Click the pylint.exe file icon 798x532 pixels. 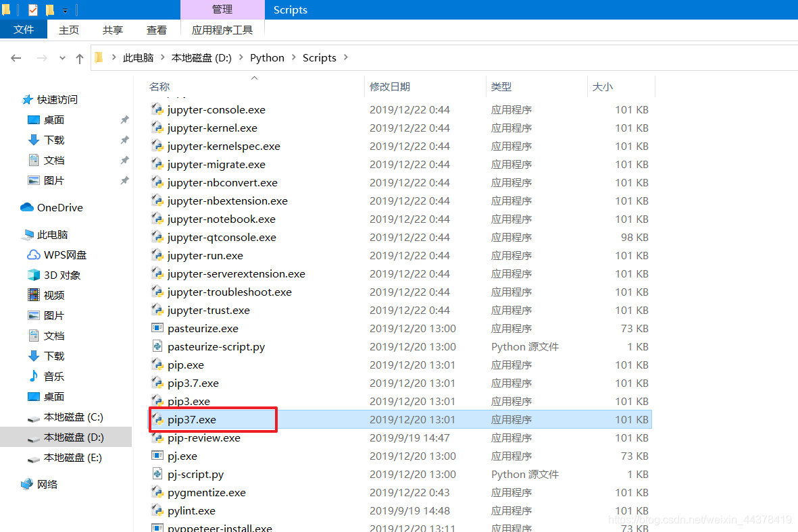(x=157, y=510)
